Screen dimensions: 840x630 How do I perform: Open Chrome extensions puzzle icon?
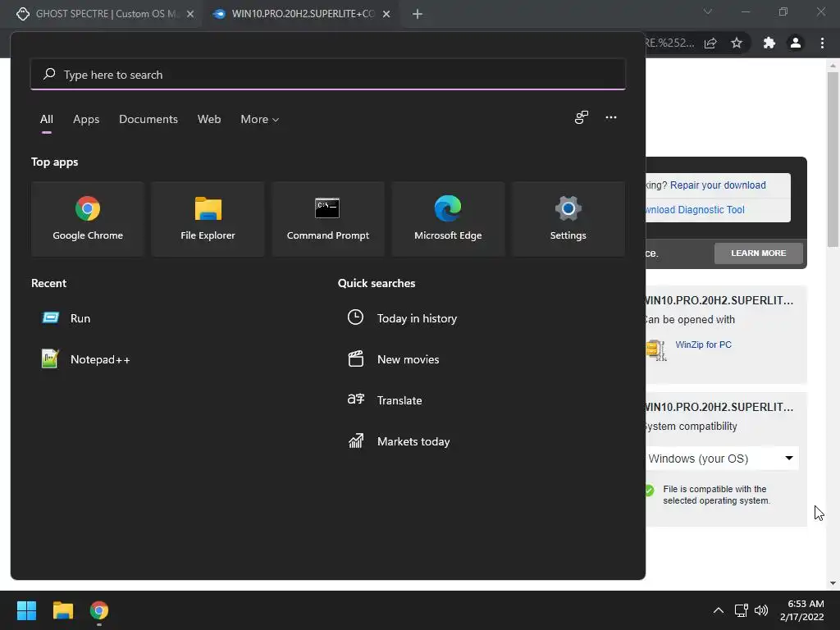(x=769, y=43)
